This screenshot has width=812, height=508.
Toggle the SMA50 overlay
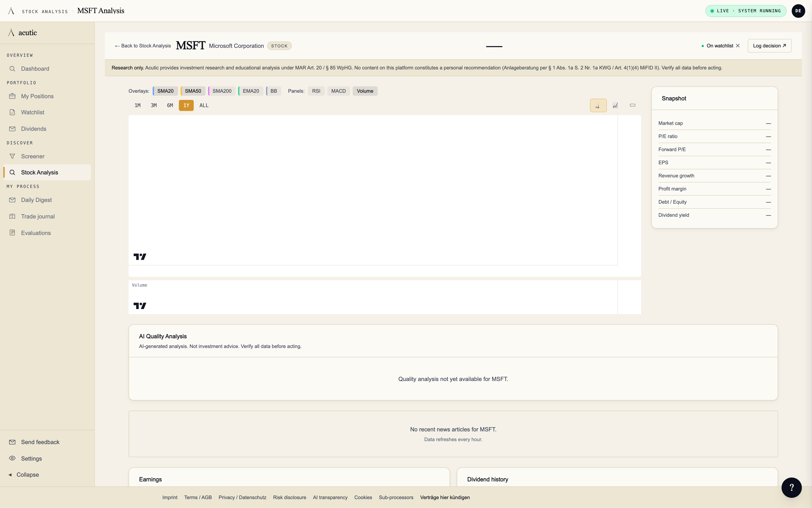[193, 91]
